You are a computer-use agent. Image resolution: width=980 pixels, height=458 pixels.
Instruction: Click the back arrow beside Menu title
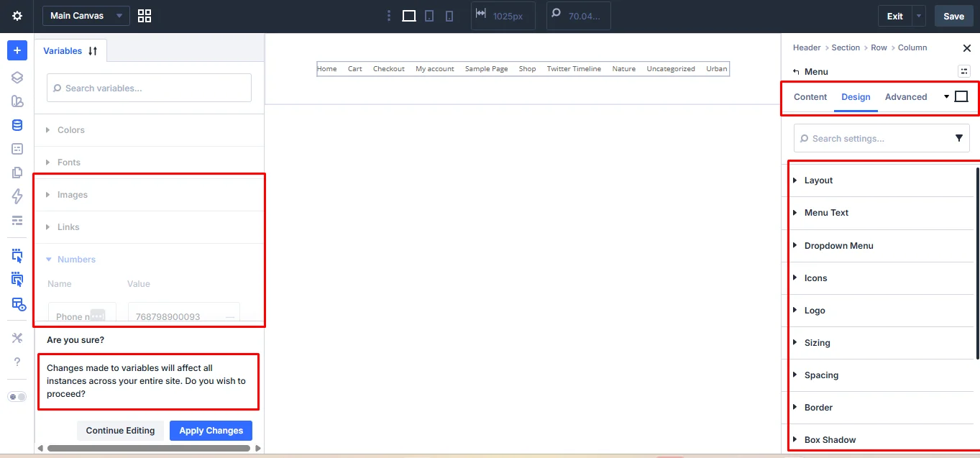coord(796,72)
